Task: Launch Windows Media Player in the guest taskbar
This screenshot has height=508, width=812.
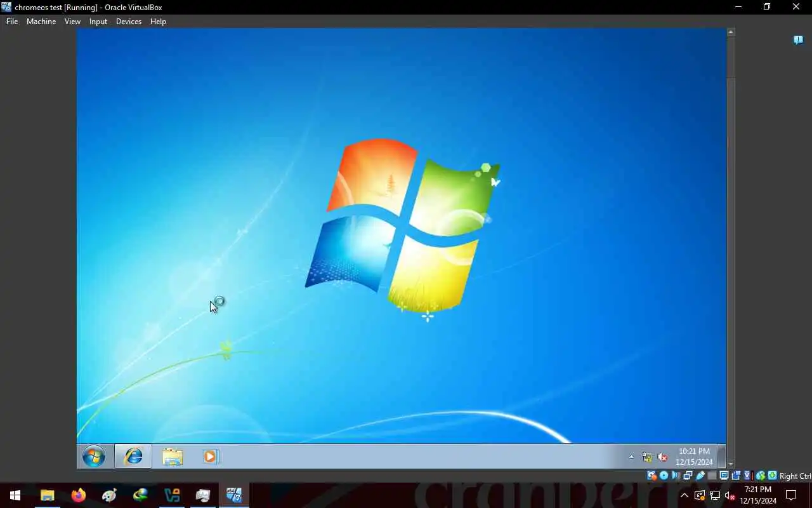Action: pos(211,456)
